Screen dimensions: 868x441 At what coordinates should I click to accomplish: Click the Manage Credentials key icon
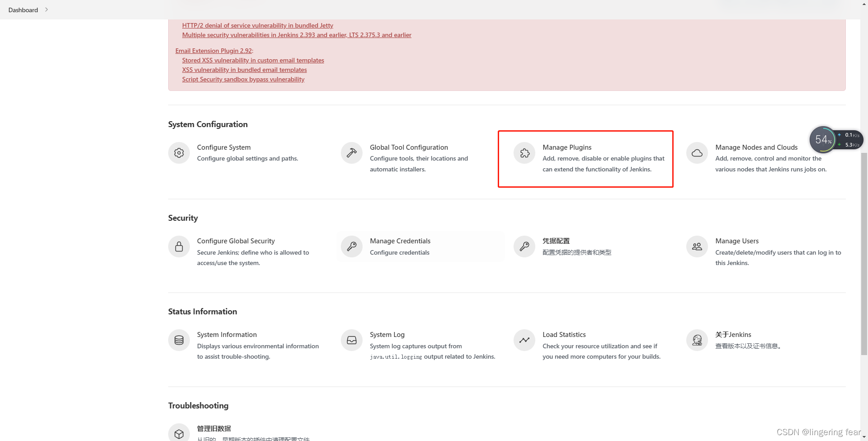tap(352, 247)
